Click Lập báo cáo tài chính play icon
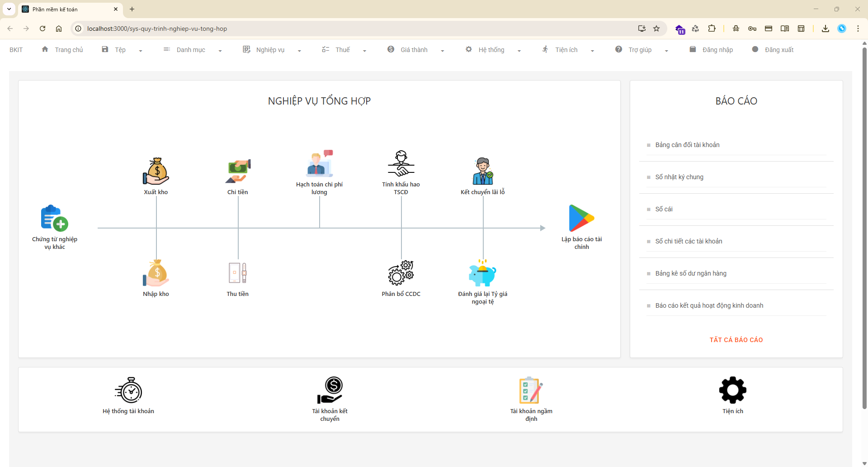 pos(582,218)
